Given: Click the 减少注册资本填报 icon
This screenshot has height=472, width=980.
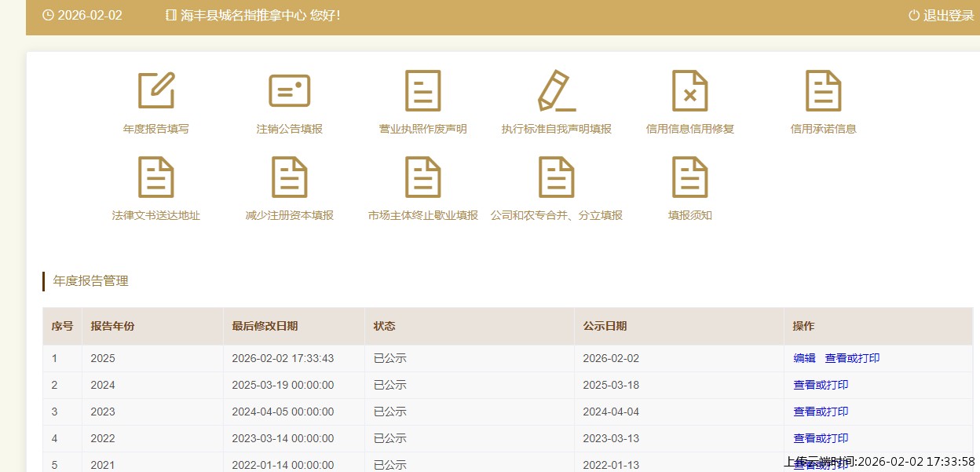Looking at the screenshot, I should click(x=289, y=177).
